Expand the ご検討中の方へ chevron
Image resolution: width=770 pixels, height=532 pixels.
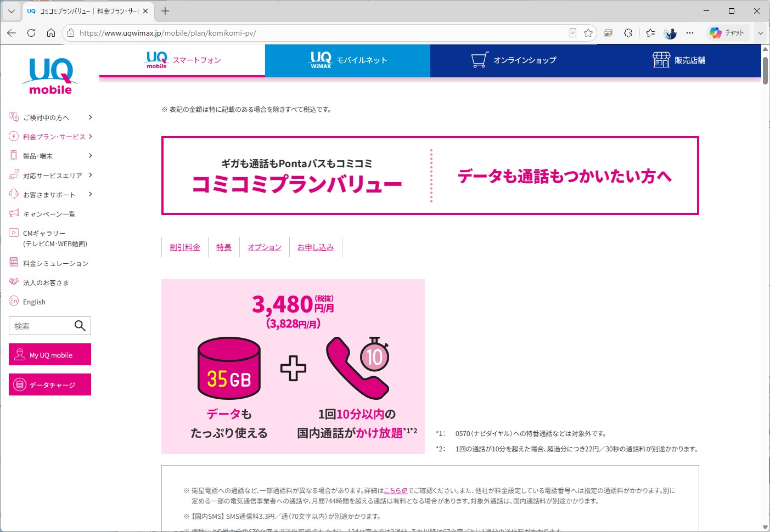90,117
